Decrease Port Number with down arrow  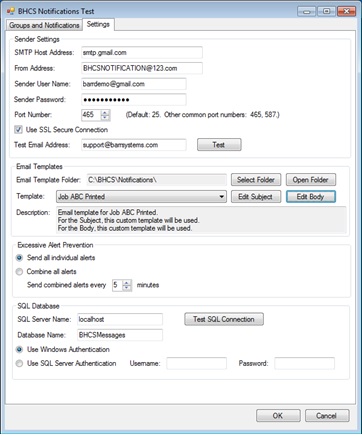[x=105, y=117]
